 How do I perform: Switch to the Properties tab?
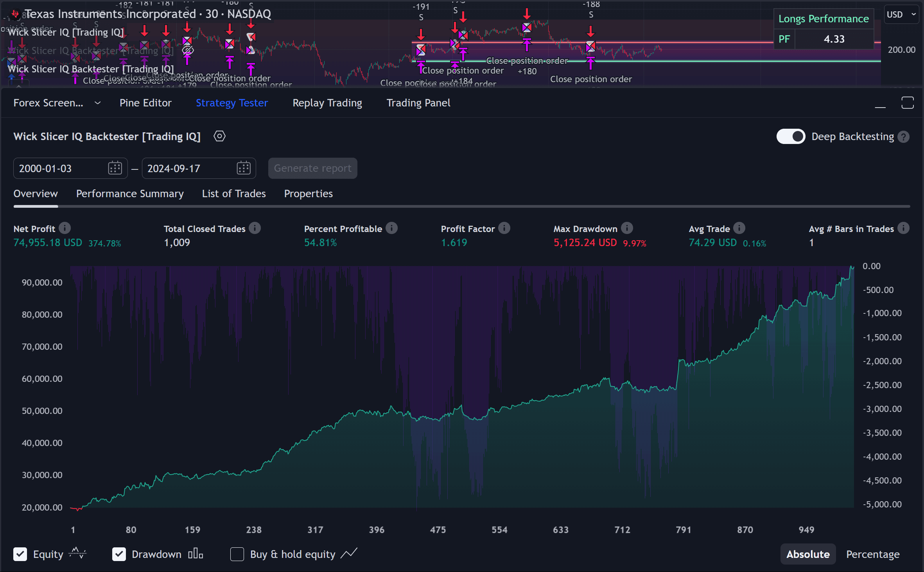(x=309, y=194)
